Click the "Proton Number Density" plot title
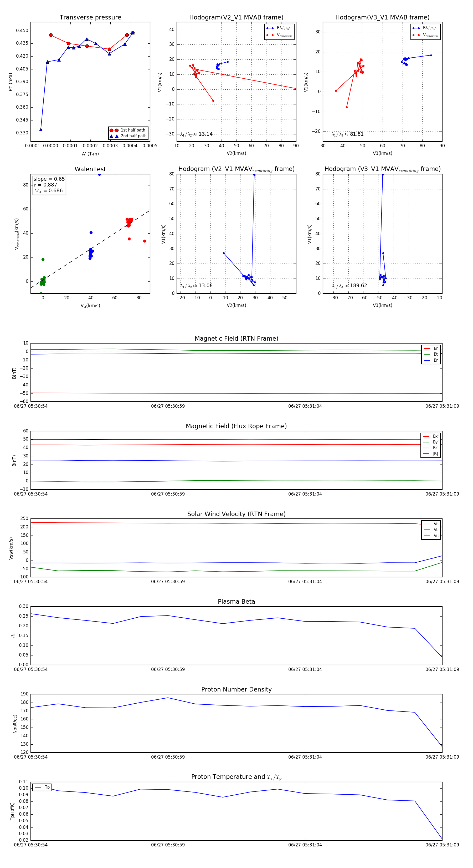Screen dimensions: 473x868 point(236,689)
